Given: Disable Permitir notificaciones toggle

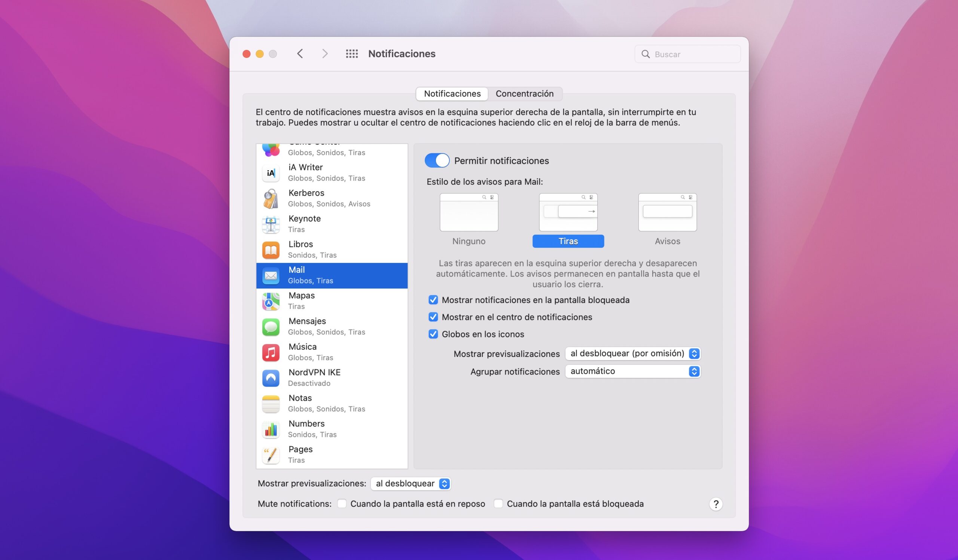Looking at the screenshot, I should point(437,160).
